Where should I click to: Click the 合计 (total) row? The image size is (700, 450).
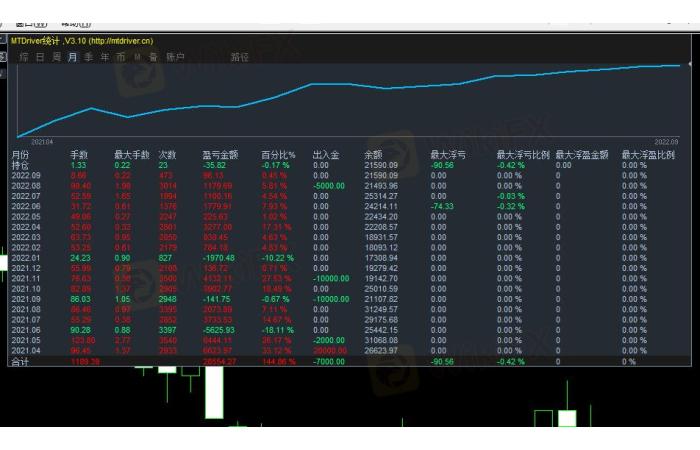20,360
